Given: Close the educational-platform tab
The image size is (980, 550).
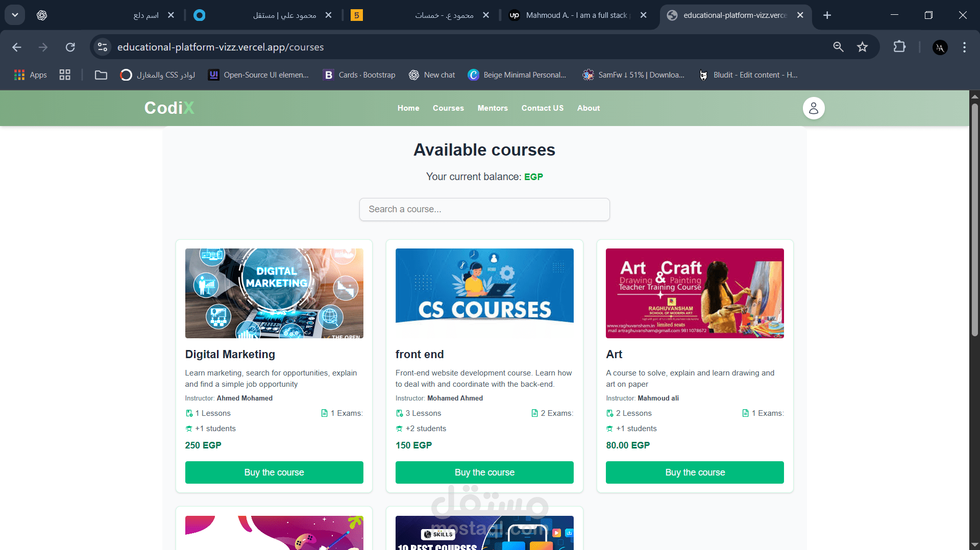Looking at the screenshot, I should pyautogui.click(x=800, y=15).
